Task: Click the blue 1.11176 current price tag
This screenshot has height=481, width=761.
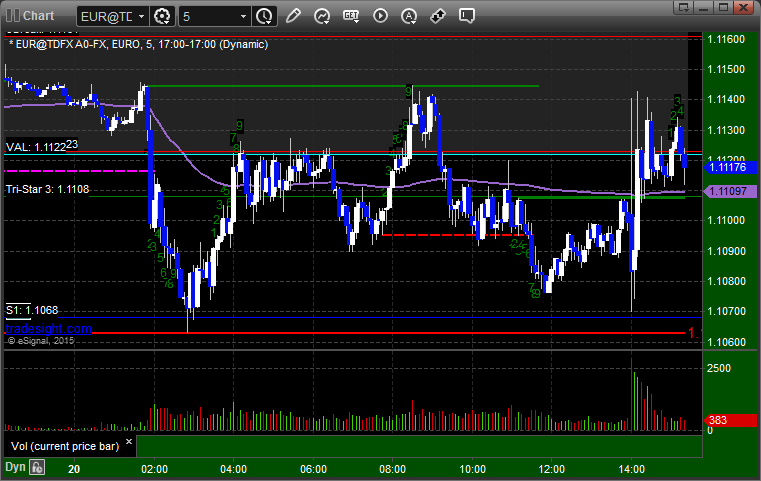Action: tap(730, 167)
